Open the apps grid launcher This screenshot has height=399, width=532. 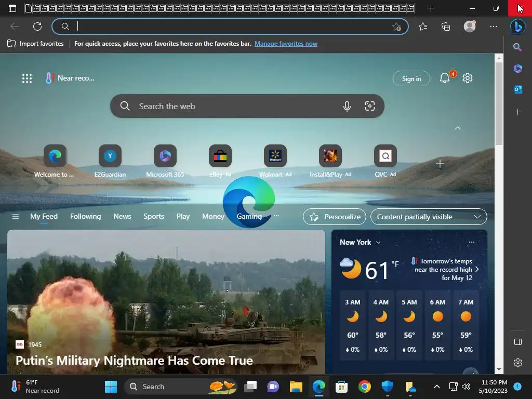coord(27,78)
